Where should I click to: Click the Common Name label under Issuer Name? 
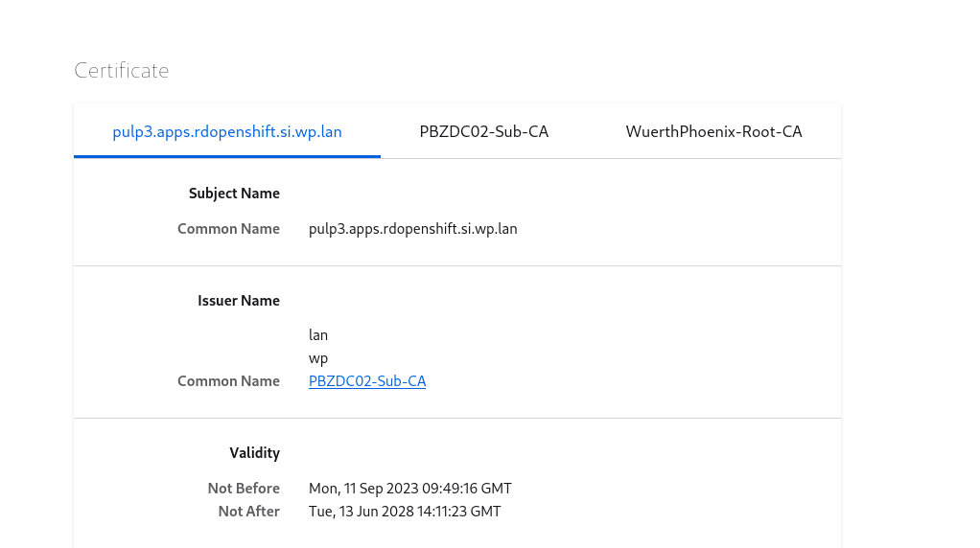tap(228, 380)
